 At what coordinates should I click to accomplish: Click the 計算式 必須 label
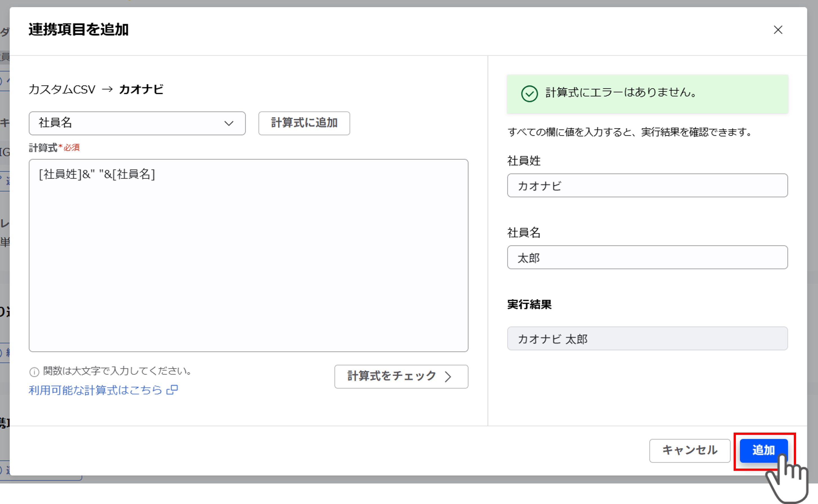[54, 147]
